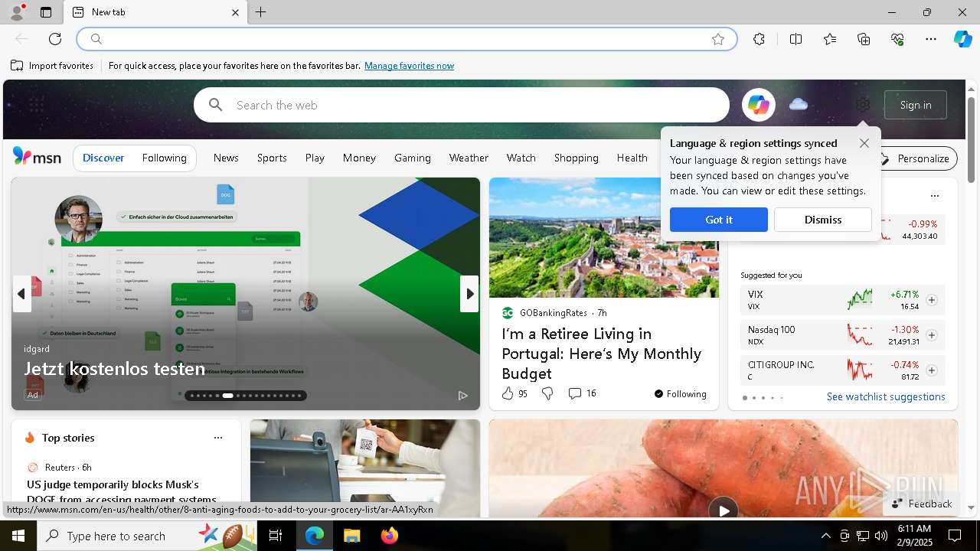Add CITIGROUP INC. to watchlist
Image resolution: width=980 pixels, height=551 pixels.
(932, 370)
